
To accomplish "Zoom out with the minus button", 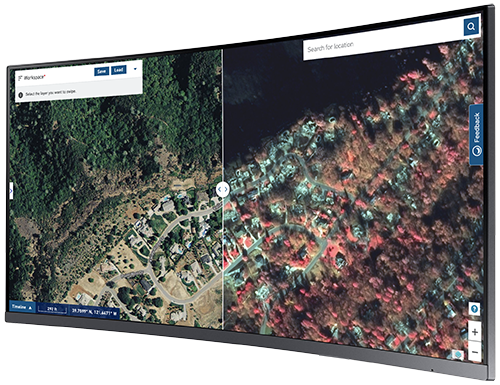I will [x=475, y=352].
